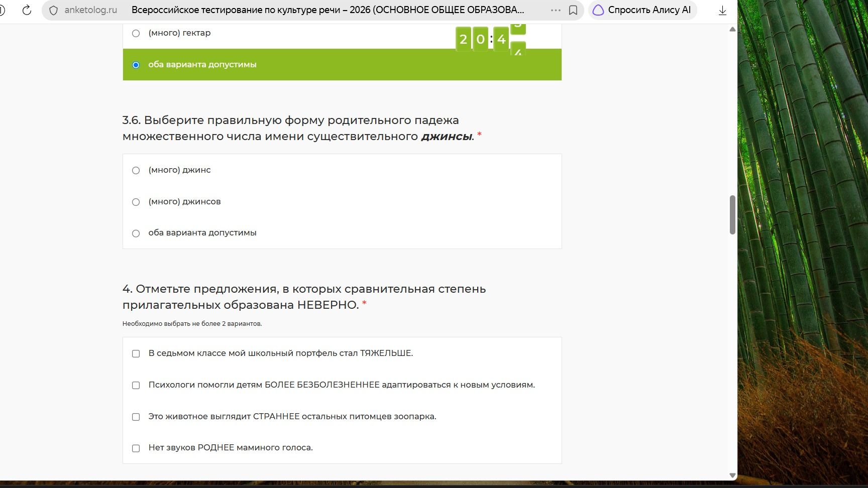Ask Alice AI via Спросить Алису AI button
The height and width of the screenshot is (488, 868).
(642, 10)
